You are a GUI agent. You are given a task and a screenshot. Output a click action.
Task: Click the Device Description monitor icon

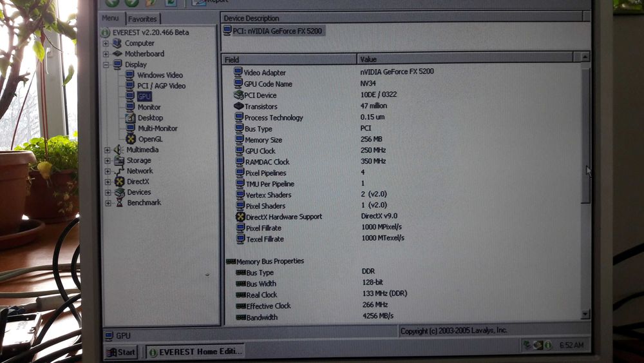[227, 30]
